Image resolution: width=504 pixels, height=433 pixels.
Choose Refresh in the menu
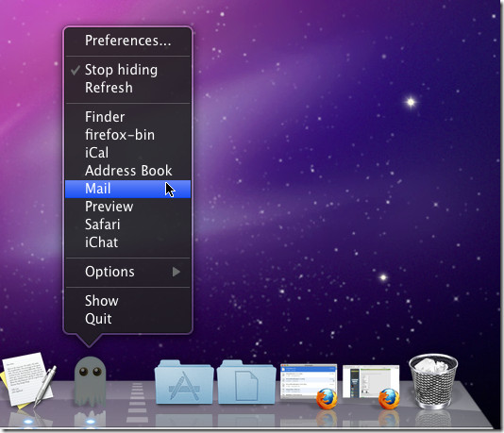click(128, 88)
